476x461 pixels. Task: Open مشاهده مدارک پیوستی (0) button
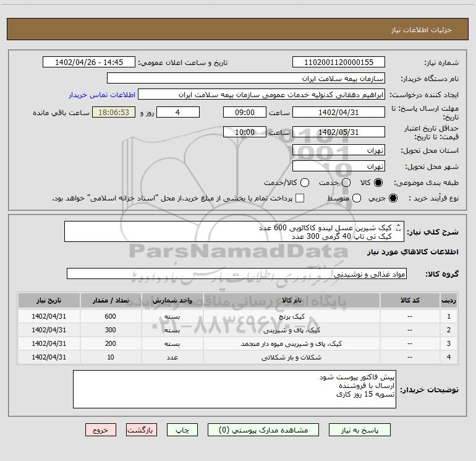pos(263,430)
